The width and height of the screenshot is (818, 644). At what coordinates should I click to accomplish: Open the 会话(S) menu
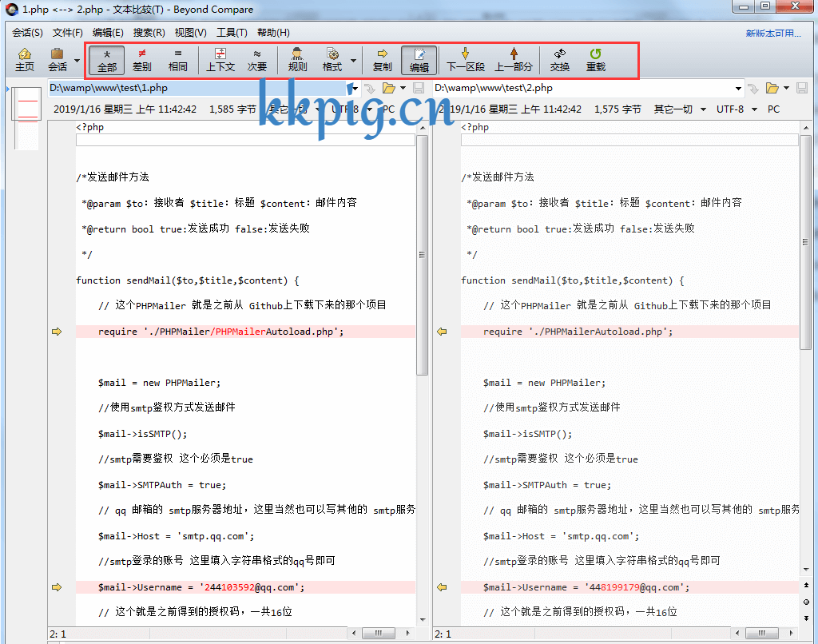tap(28, 32)
